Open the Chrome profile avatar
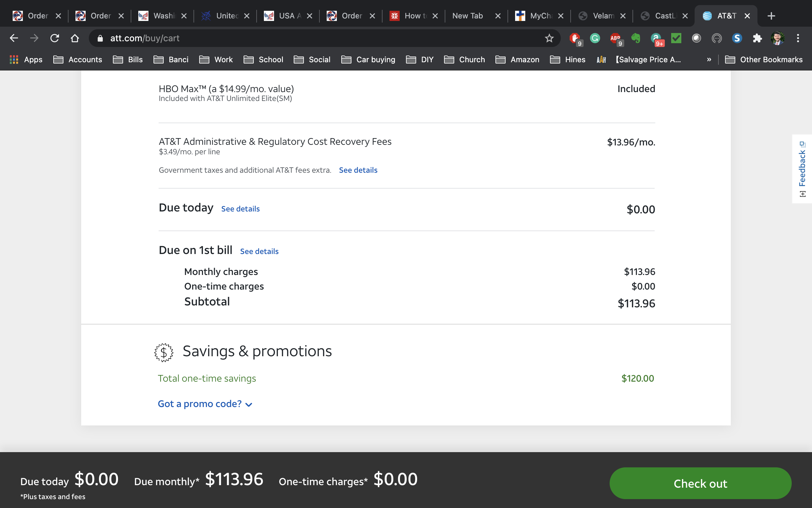The height and width of the screenshot is (508, 812). 777,38
